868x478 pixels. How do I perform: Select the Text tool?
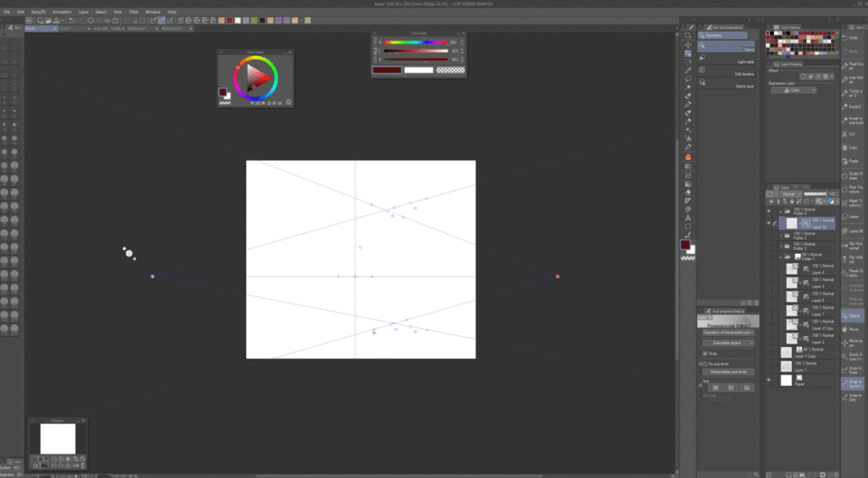(689, 218)
